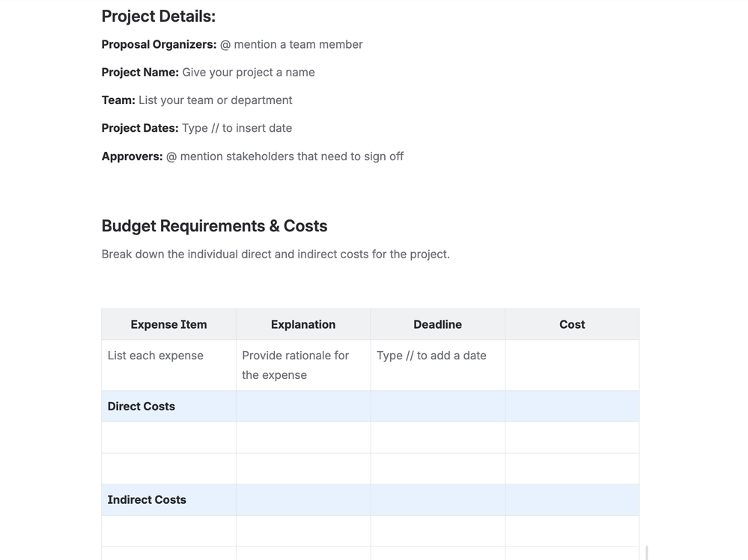Click the Type // to add a date cell
748x560 pixels.
coord(431,355)
